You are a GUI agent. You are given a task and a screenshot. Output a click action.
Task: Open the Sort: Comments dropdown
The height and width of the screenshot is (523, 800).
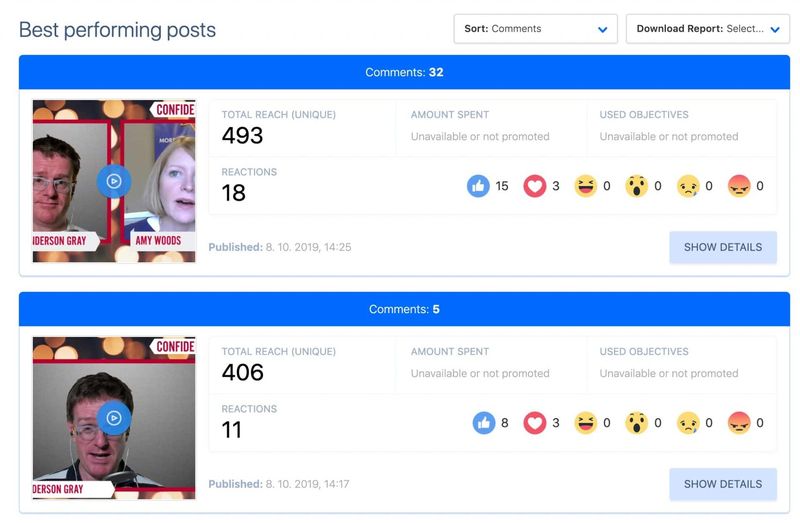pyautogui.click(x=535, y=29)
